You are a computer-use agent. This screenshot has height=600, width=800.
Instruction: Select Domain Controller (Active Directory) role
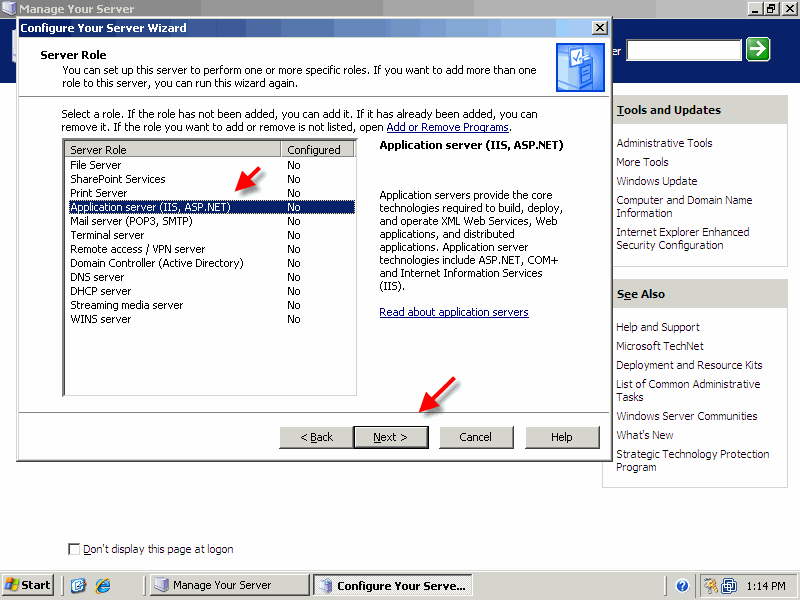211,263
